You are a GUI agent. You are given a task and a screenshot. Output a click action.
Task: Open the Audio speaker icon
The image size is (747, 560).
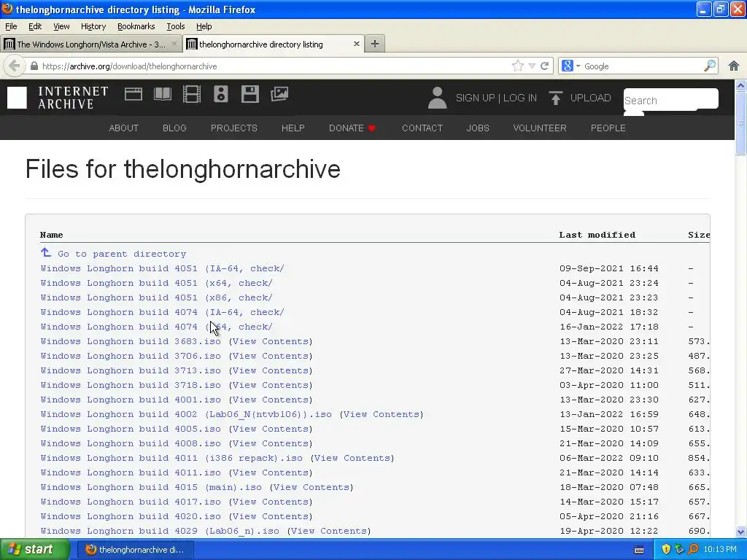click(220, 94)
